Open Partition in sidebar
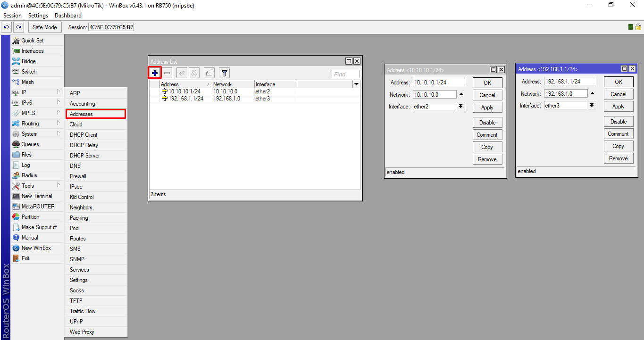 [x=37, y=217]
